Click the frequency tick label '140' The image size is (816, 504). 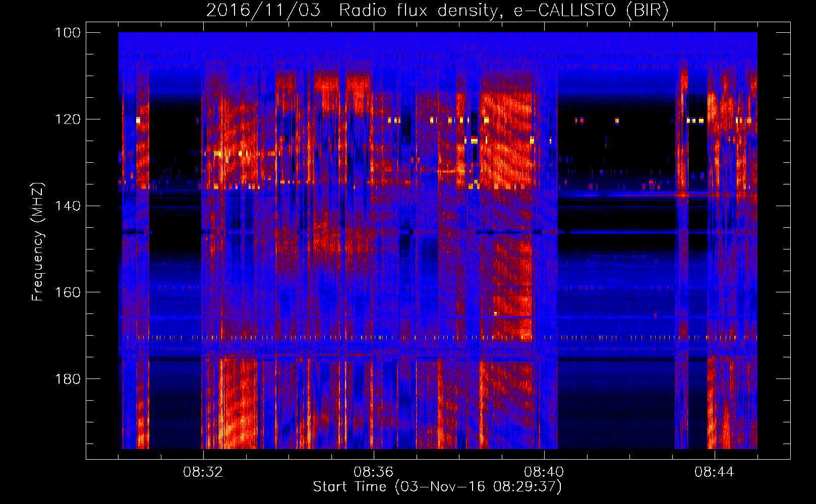pos(68,206)
